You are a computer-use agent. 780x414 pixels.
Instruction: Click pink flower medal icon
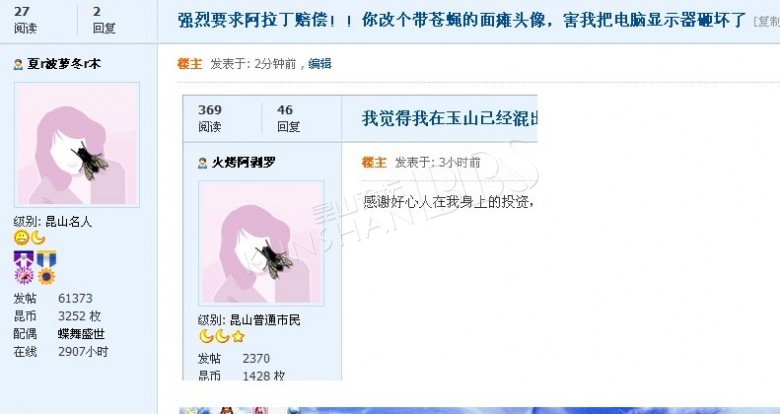[24, 276]
